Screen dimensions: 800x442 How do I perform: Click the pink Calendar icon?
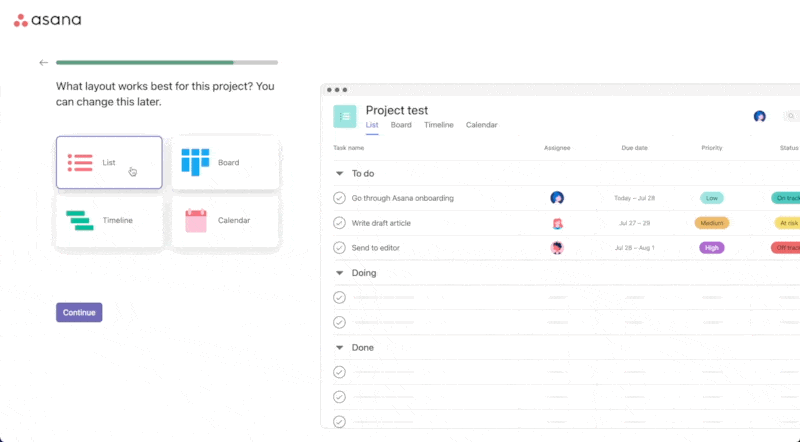(196, 220)
